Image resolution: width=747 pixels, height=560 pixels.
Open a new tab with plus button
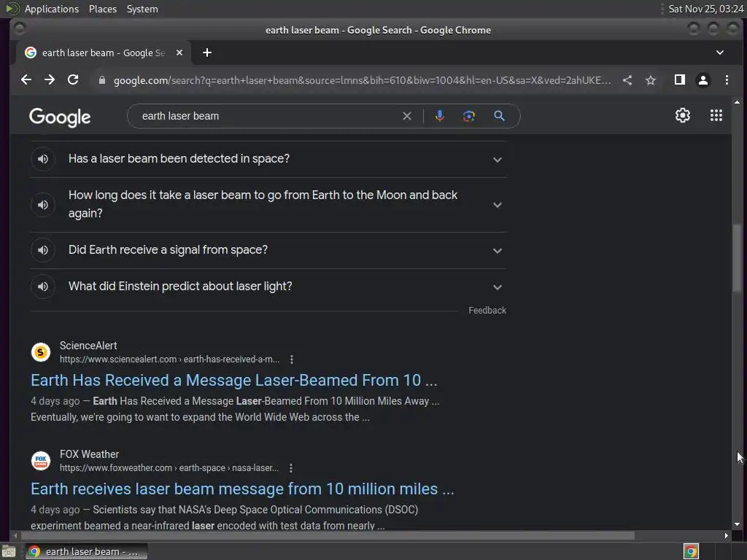click(x=206, y=52)
